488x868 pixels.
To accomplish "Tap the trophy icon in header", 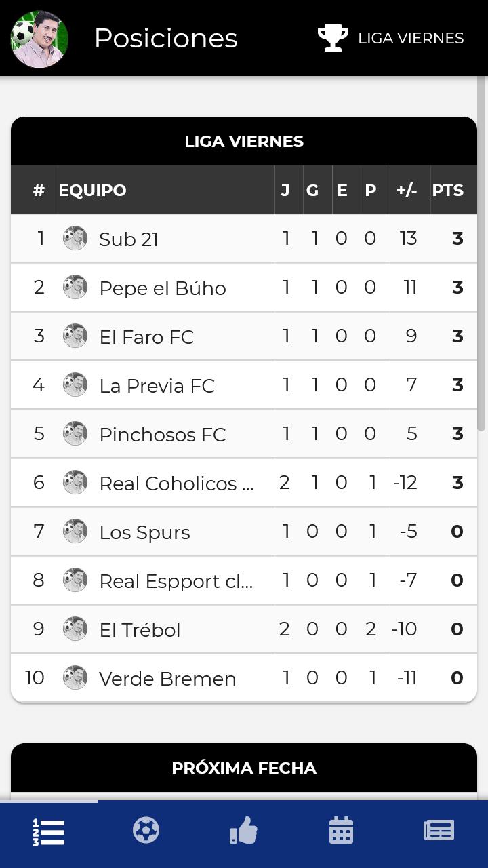I will click(x=333, y=38).
